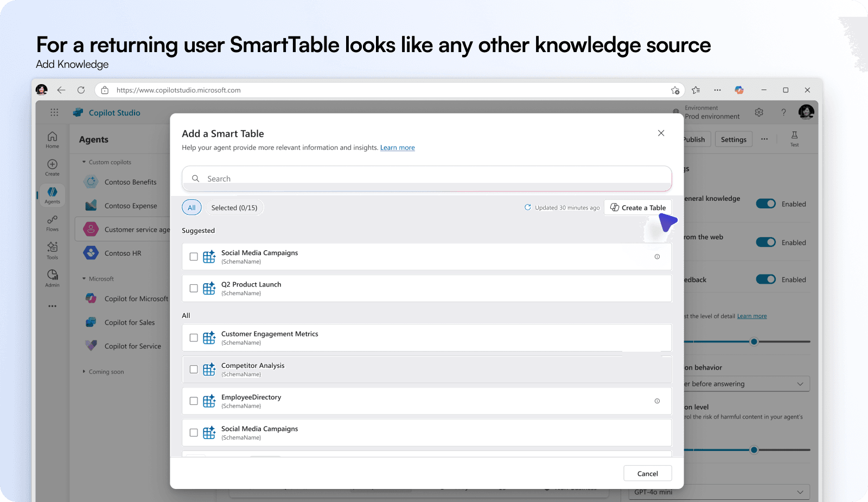Toggle the feedback Enabled switch

765,279
